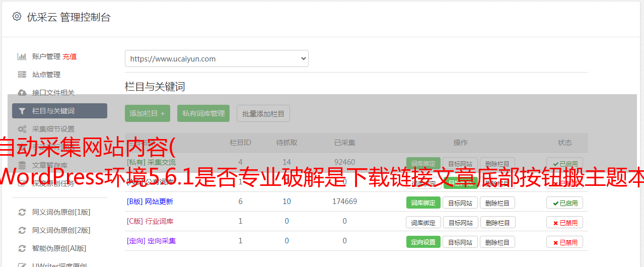The width and height of the screenshot is (644, 267).
Task: Click 词库绑定 in the 网站更新 row
Action: 423,203
